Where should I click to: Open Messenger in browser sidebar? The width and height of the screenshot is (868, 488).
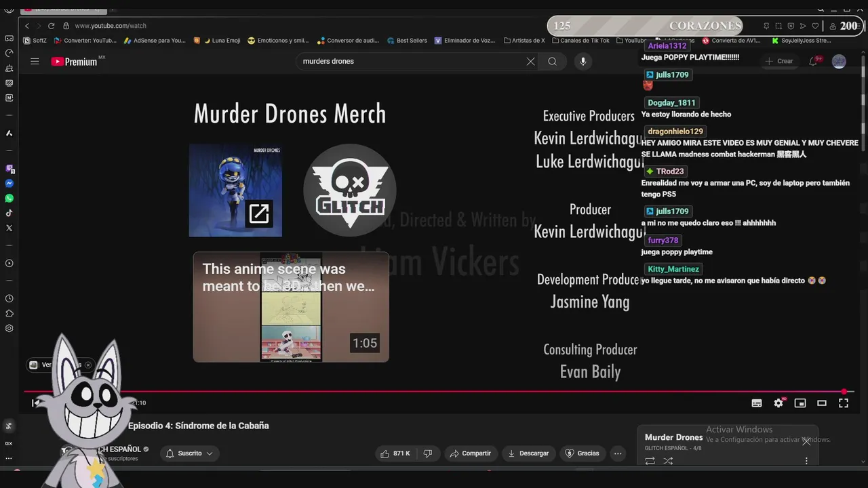coord(9,184)
